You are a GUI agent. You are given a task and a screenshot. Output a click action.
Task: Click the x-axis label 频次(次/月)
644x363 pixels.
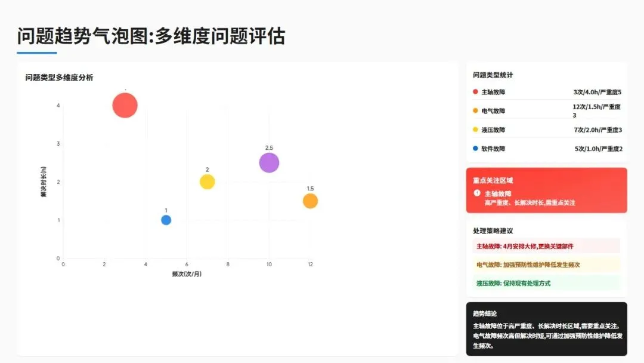[x=187, y=274]
